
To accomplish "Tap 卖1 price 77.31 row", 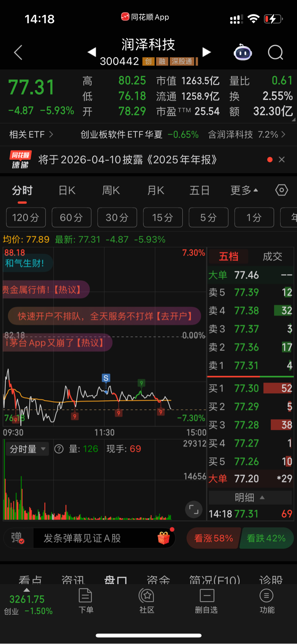I will click(x=250, y=366).
